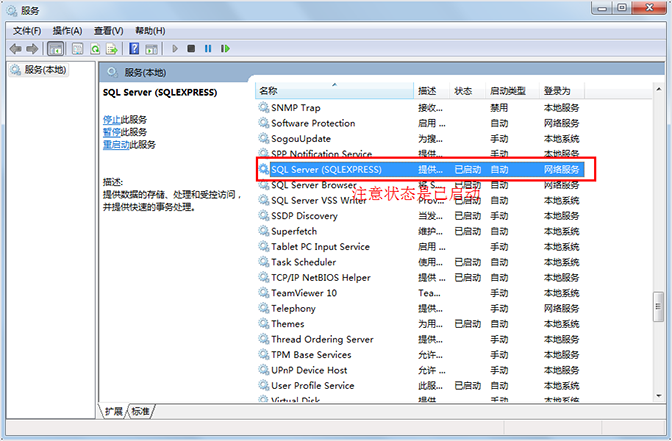Click the Back arrow in the toolbar
This screenshot has width=672, height=441.
(15, 48)
